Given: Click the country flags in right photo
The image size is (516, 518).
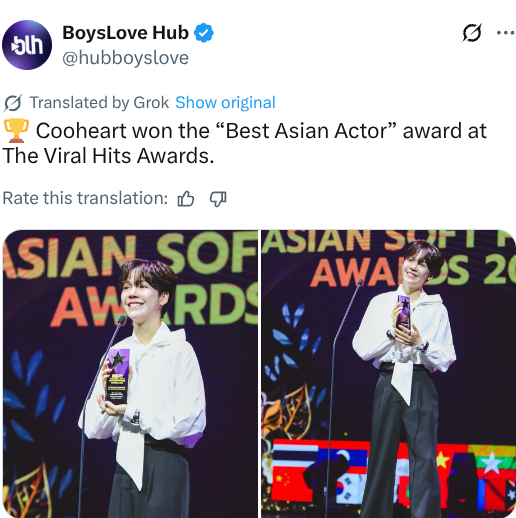Looking at the screenshot, I should pos(393,474).
